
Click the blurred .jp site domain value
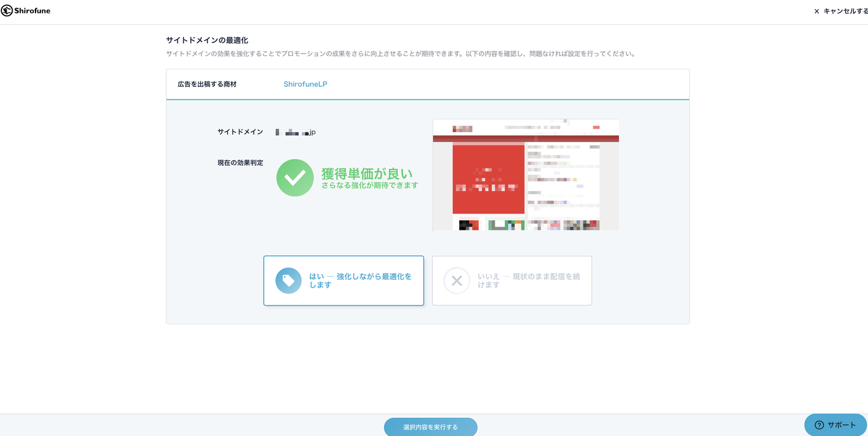(x=295, y=132)
